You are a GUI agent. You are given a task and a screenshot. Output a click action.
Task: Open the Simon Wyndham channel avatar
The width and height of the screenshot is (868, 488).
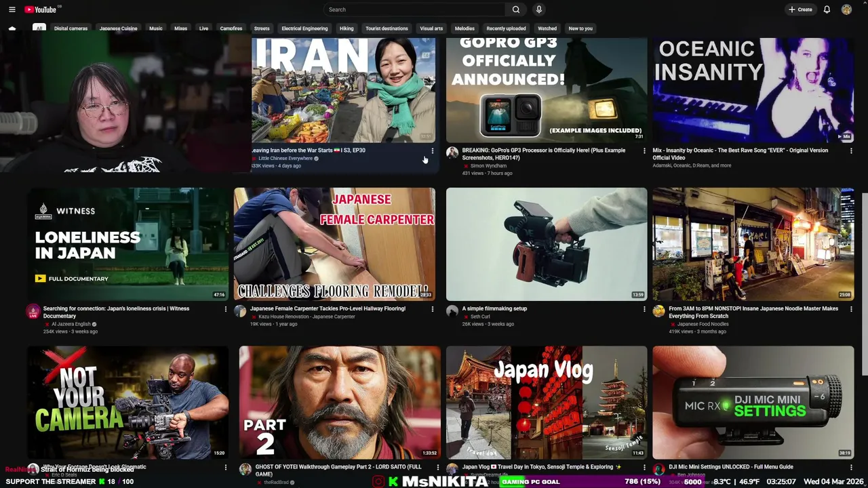coord(452,152)
